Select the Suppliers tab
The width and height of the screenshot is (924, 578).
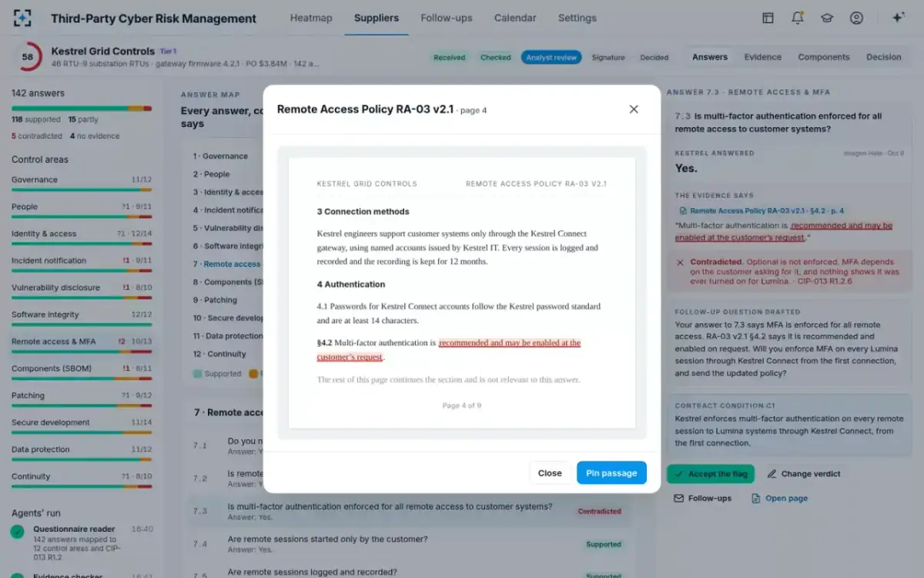tap(377, 18)
